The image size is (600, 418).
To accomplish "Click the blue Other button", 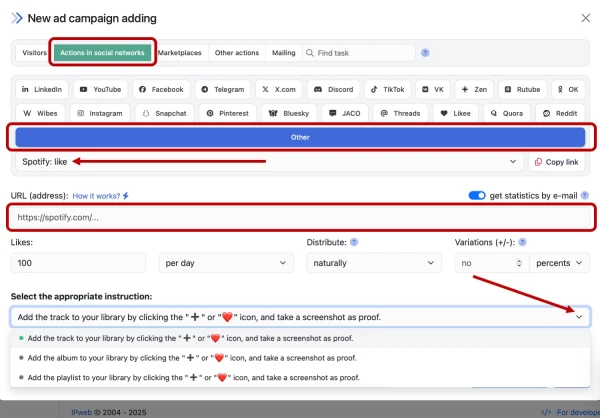I will click(300, 137).
